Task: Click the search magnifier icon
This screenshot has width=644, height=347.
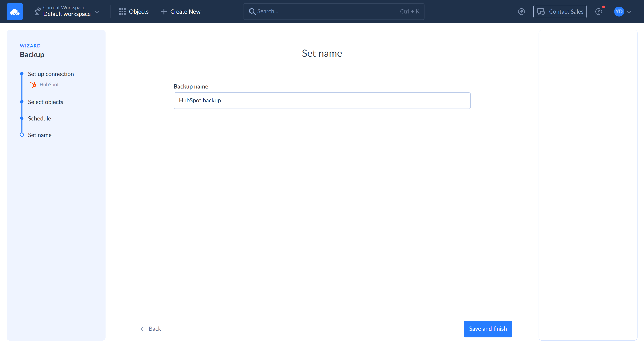Action: [252, 12]
